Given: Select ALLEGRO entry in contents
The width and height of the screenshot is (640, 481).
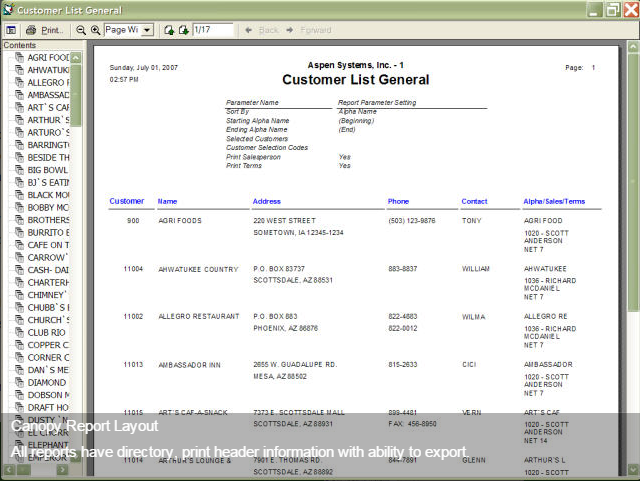Looking at the screenshot, I should (x=48, y=82).
